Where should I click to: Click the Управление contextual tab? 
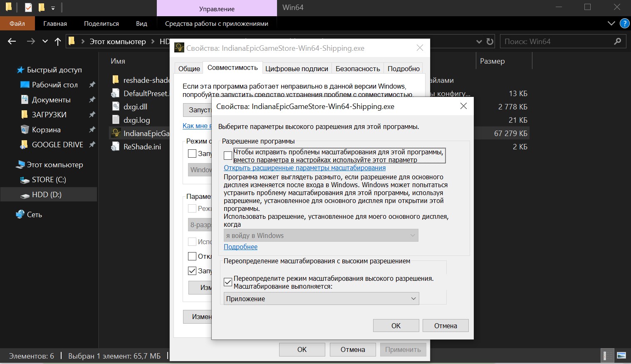coord(217,8)
